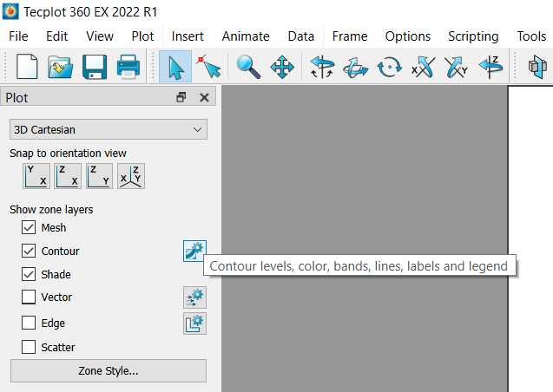Open the Edit menu
553x392 pixels.
(56, 36)
